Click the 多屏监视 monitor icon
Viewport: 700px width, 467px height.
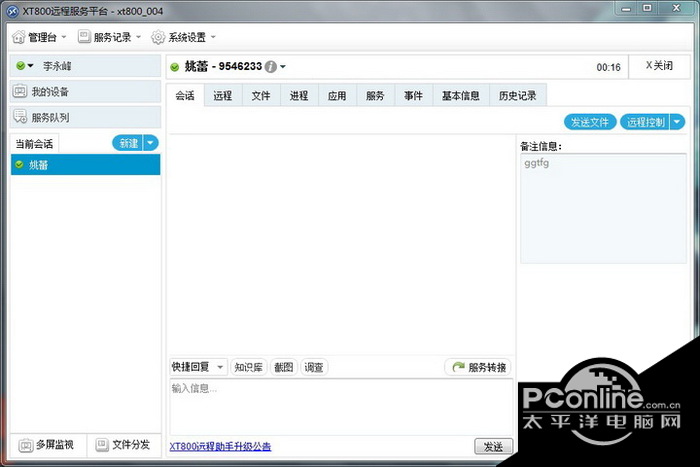pyautogui.click(x=25, y=445)
